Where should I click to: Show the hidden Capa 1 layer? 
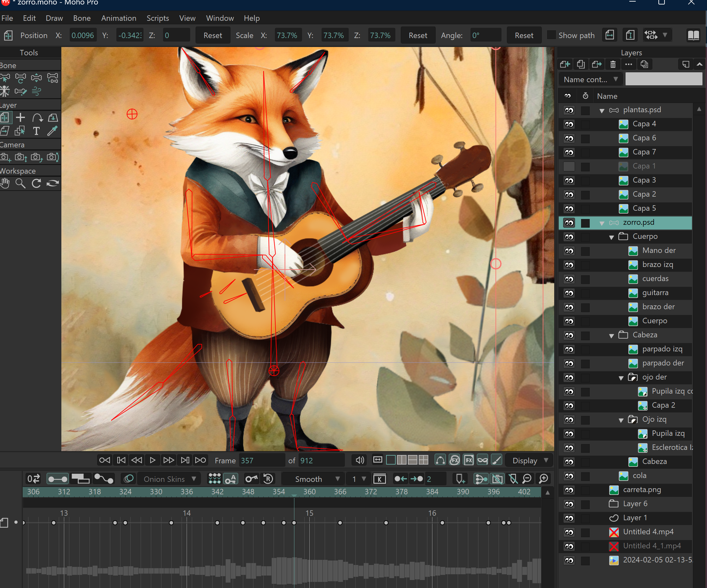coord(569,166)
